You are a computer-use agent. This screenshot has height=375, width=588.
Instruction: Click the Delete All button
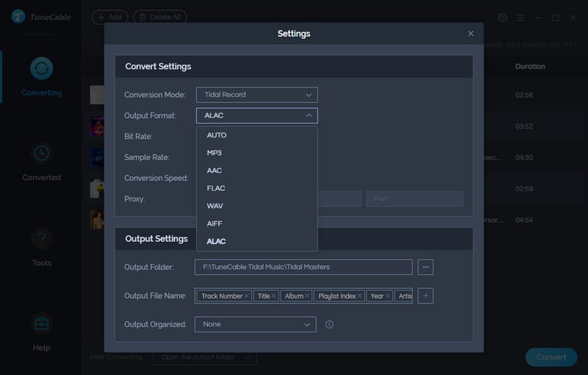[160, 17]
